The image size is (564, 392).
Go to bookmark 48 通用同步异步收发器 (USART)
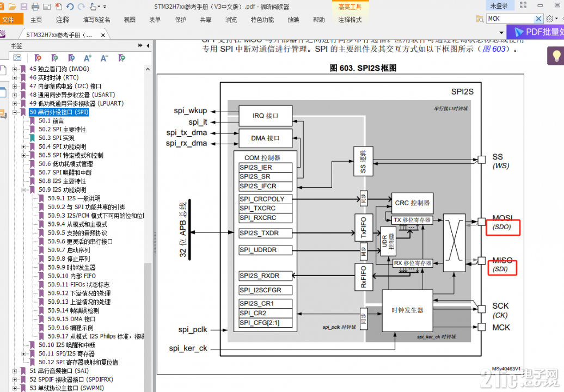coord(72,95)
